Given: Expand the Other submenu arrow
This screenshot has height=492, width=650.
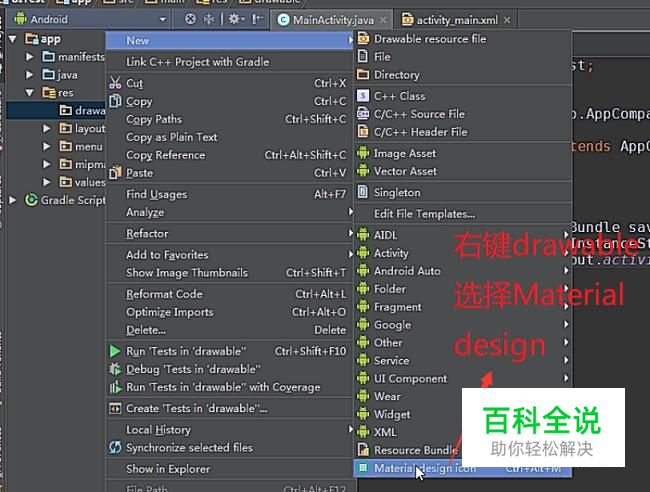Looking at the screenshot, I should point(566,342).
